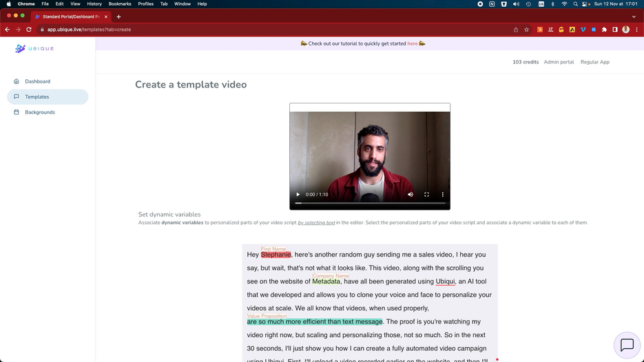
Task: Close the Standard Portal/Dashboard tab
Action: pos(106,17)
